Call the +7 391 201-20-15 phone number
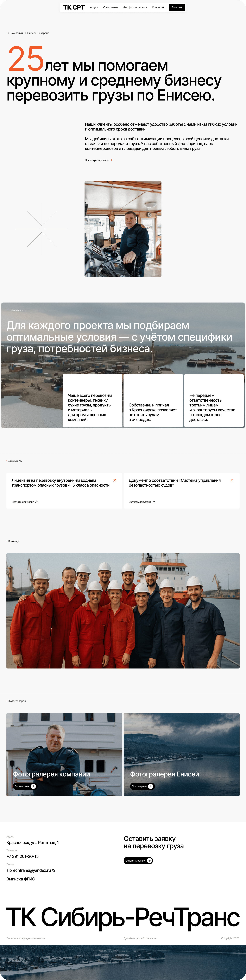 point(22,856)
